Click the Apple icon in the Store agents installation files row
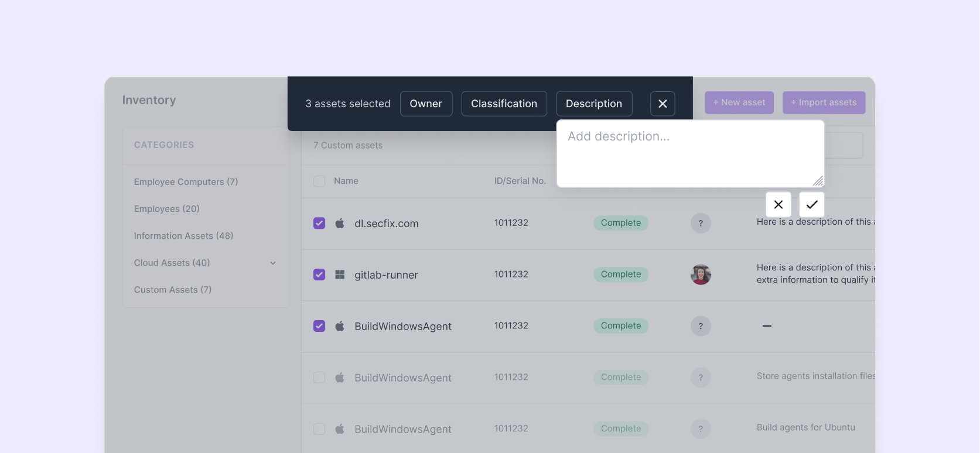 tap(340, 377)
